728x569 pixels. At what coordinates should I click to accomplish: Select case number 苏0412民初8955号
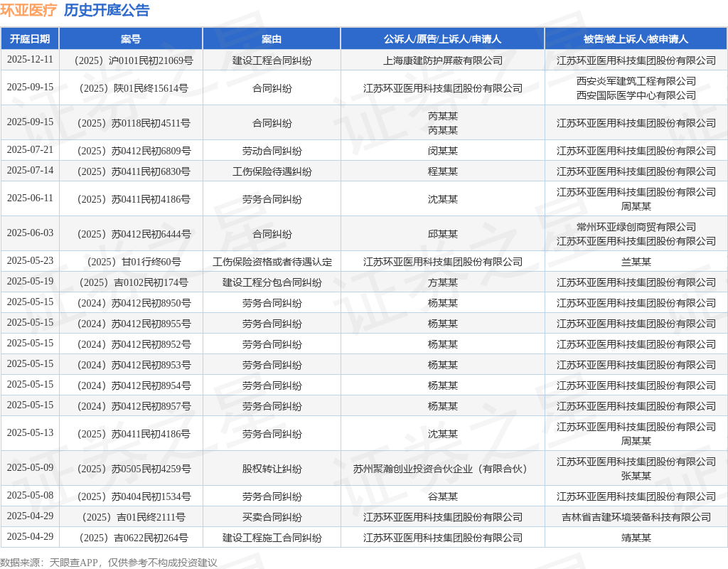(133, 324)
